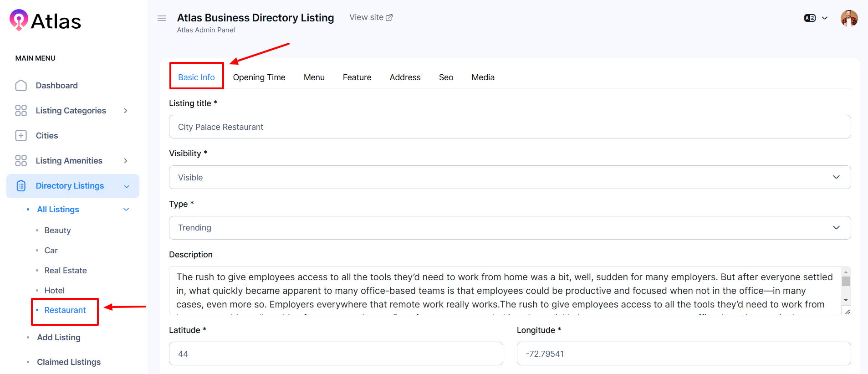
Task: Open the user profile avatar
Action: [x=849, y=19]
